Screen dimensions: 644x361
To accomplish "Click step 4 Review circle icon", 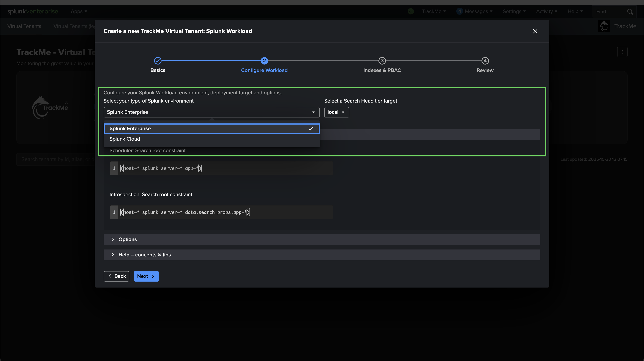I will (485, 61).
